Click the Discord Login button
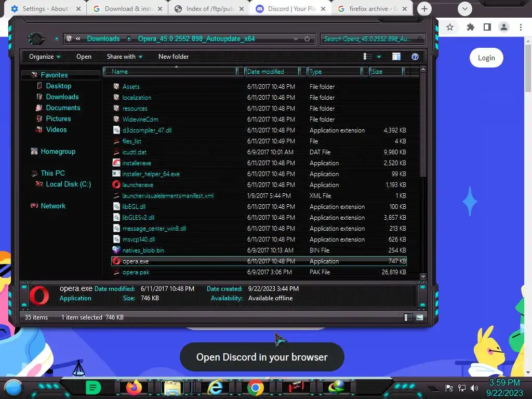This screenshot has width=532, height=399. [x=486, y=58]
